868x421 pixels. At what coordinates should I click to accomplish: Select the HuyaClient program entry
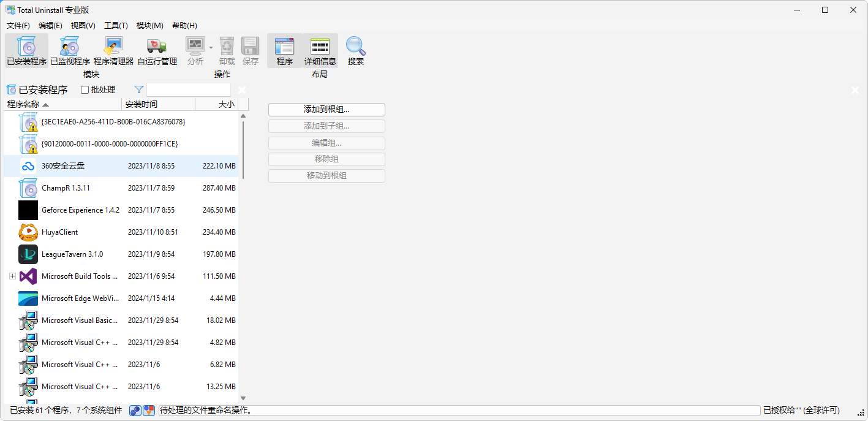click(59, 232)
